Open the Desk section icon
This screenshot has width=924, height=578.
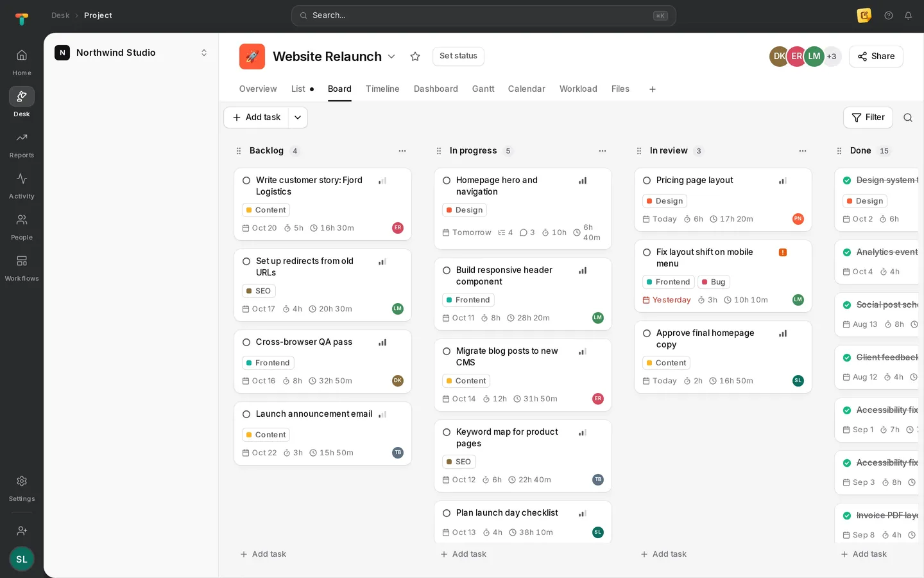click(22, 96)
